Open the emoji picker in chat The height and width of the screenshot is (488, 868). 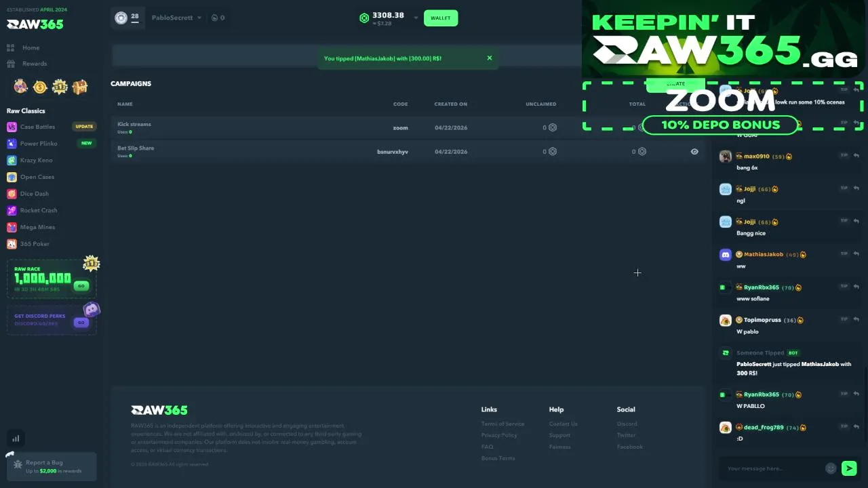(x=831, y=468)
